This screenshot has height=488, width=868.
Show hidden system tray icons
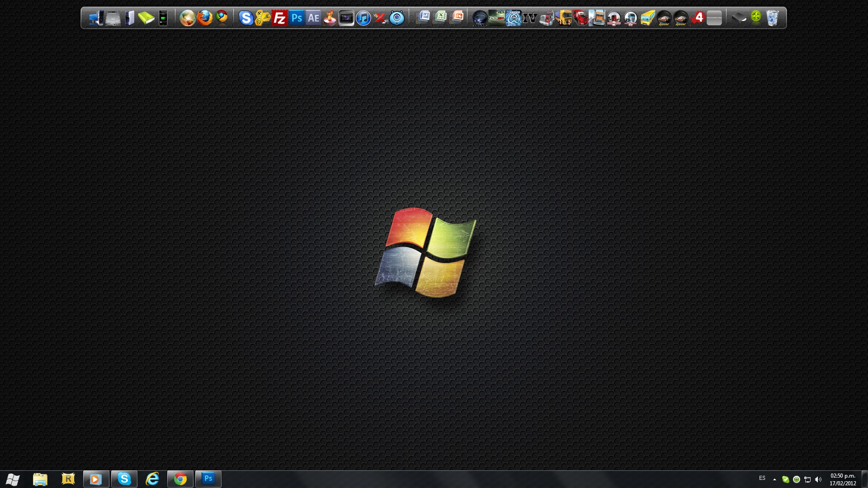[774, 479]
